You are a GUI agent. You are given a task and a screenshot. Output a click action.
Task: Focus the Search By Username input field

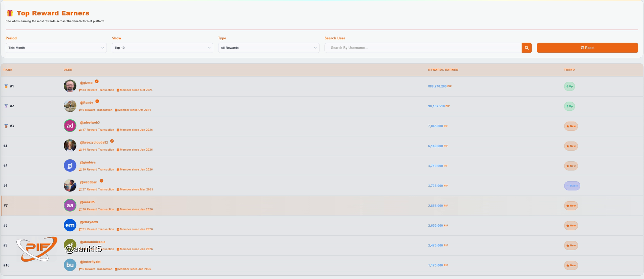click(423, 48)
